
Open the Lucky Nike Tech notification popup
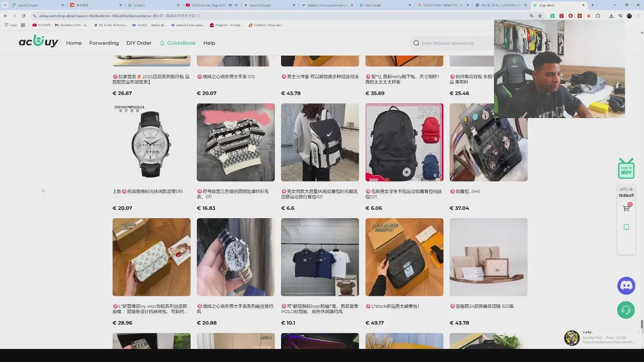(601, 338)
